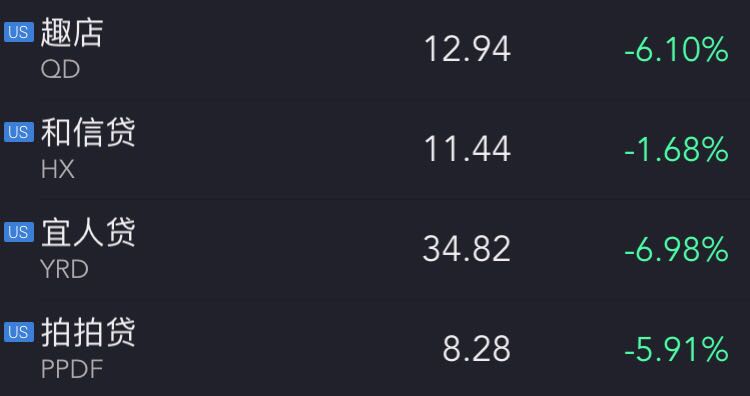Select the HX ticker symbol
The height and width of the screenshot is (396, 750).
tap(58, 169)
